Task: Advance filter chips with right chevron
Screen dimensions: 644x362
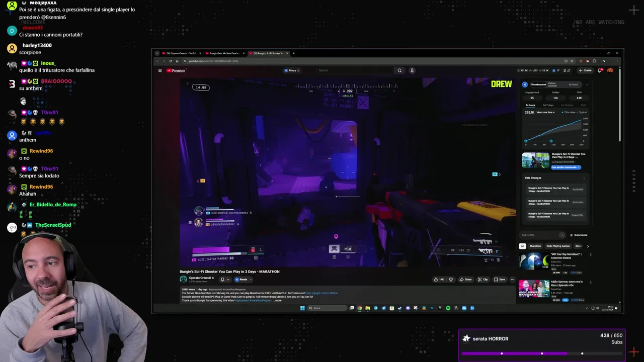Action: point(588,246)
